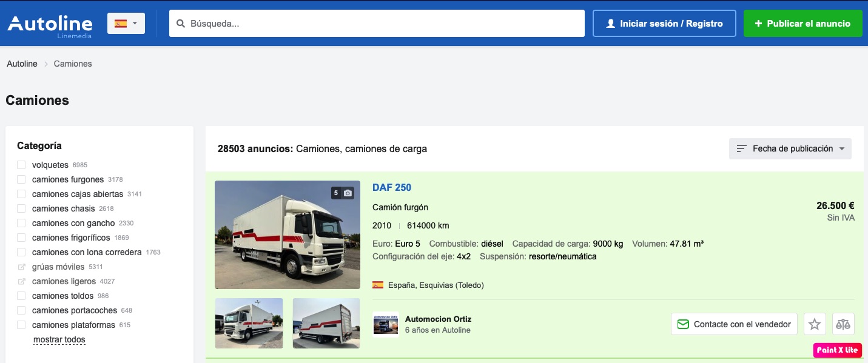Check the camiones toldos checkbox

(x=21, y=296)
